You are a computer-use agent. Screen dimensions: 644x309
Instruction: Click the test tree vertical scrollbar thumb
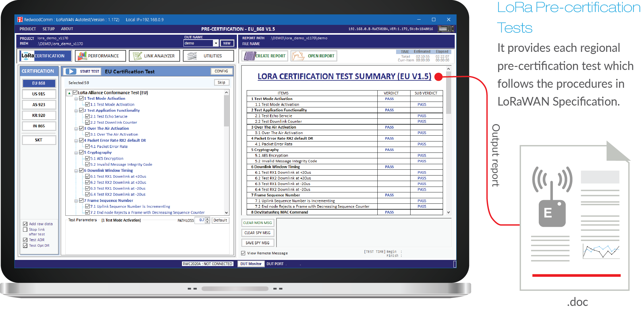pyautogui.click(x=226, y=111)
